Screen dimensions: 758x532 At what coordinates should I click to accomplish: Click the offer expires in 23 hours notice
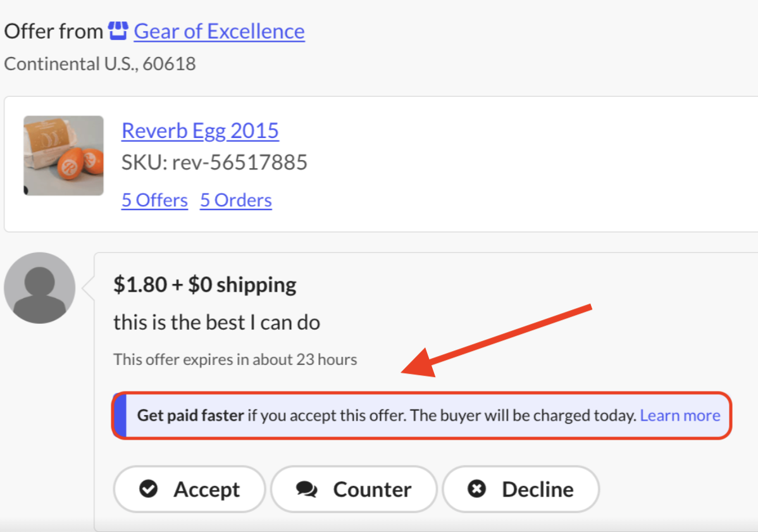(235, 360)
